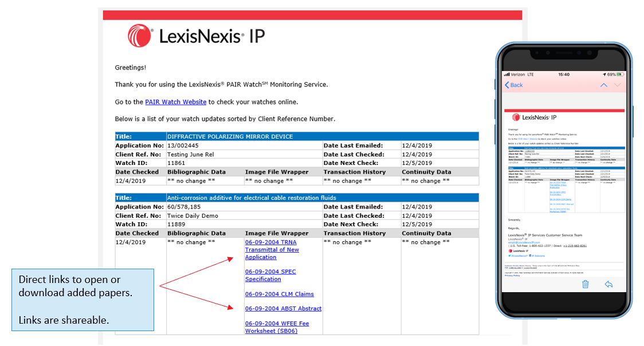Click client reference "Testing June Rel"

[191, 154]
